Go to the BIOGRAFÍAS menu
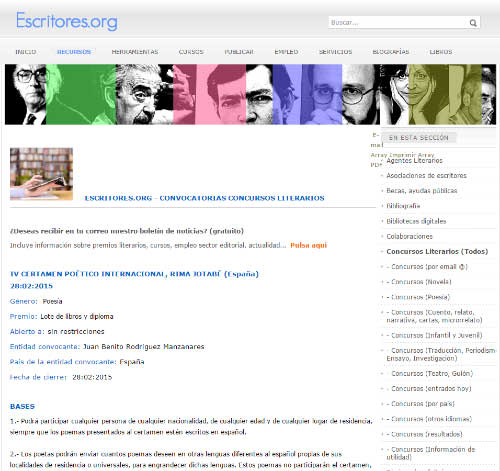 (x=391, y=52)
